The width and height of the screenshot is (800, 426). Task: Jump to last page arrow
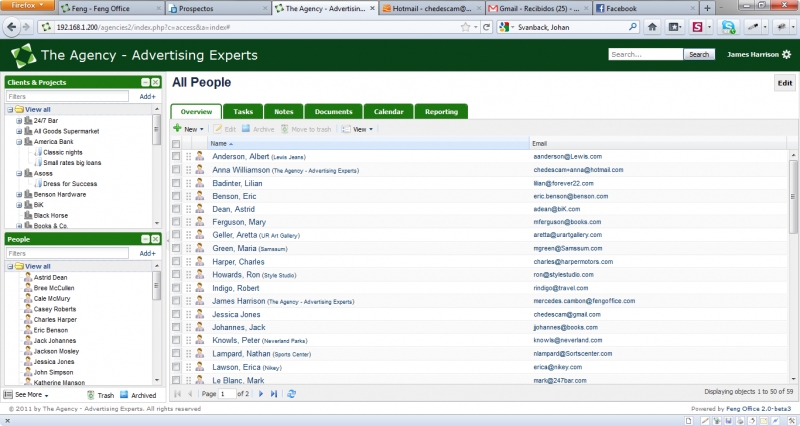coord(274,393)
